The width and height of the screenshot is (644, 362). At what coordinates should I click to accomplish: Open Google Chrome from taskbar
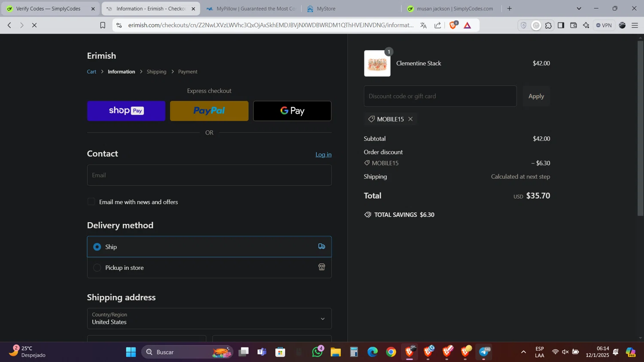click(x=391, y=352)
